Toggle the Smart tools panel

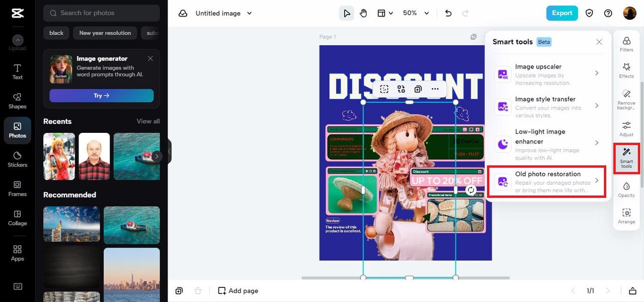626,158
